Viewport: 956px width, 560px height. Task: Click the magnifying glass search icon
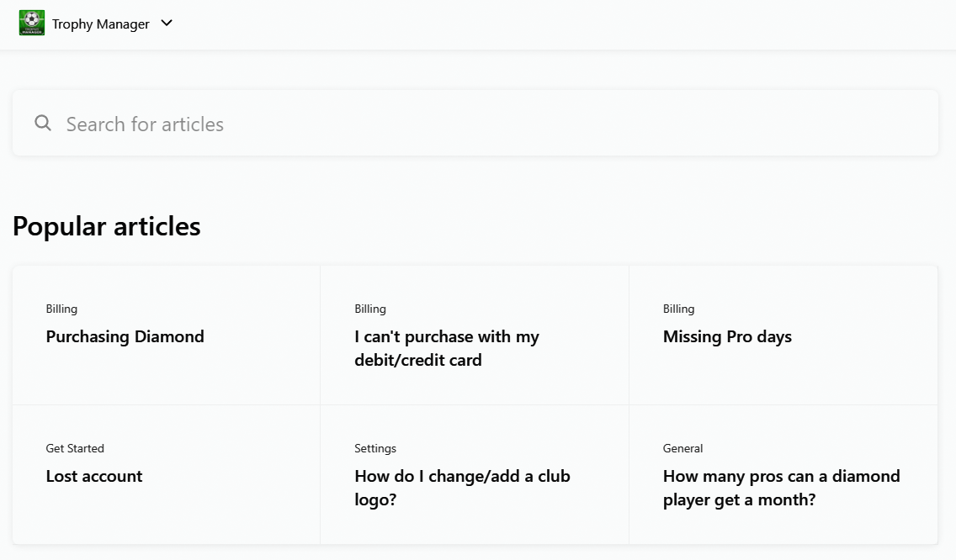(x=43, y=123)
